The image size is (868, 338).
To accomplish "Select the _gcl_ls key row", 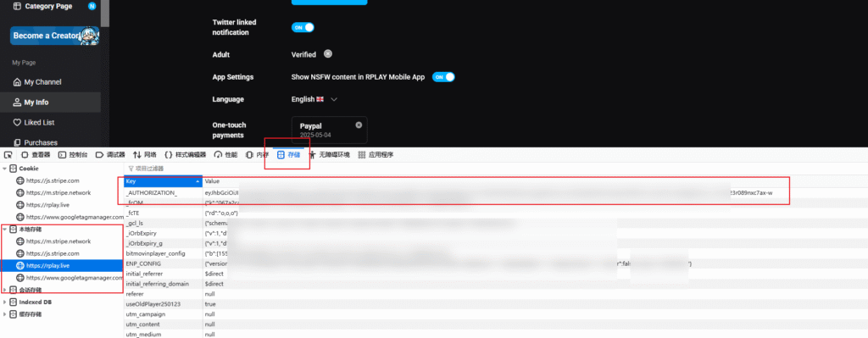I will pos(495,223).
